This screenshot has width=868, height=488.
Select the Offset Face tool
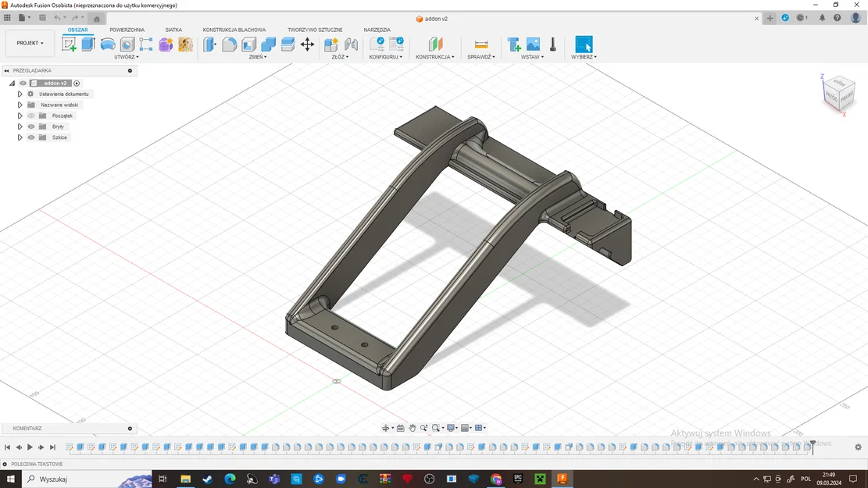tap(288, 45)
